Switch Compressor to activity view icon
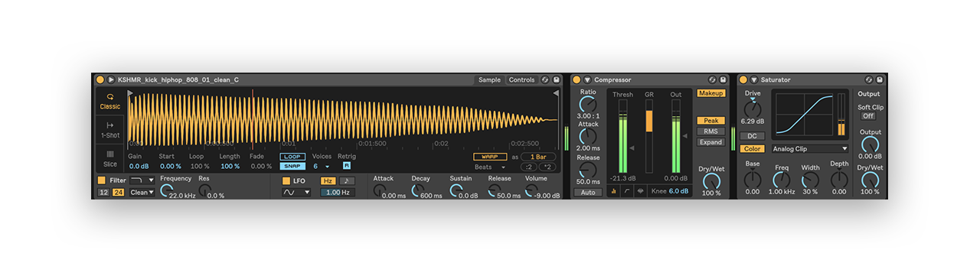Viewport: 980px width, 279px height. point(640,191)
